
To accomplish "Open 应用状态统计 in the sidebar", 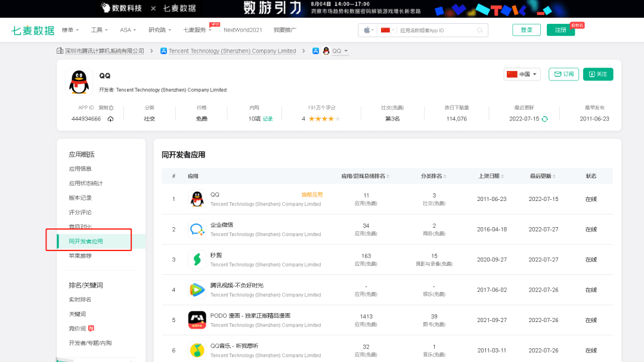I will (x=86, y=183).
